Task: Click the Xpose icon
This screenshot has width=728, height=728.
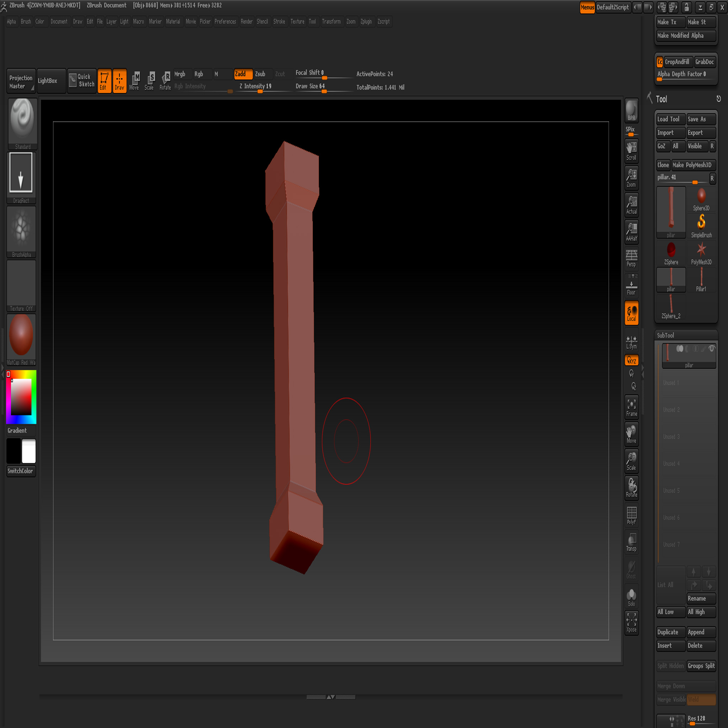Action: click(x=631, y=622)
